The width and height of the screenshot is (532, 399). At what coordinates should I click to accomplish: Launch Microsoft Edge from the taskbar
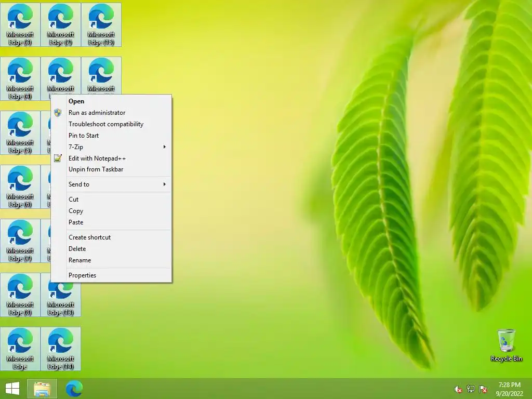tap(74, 389)
